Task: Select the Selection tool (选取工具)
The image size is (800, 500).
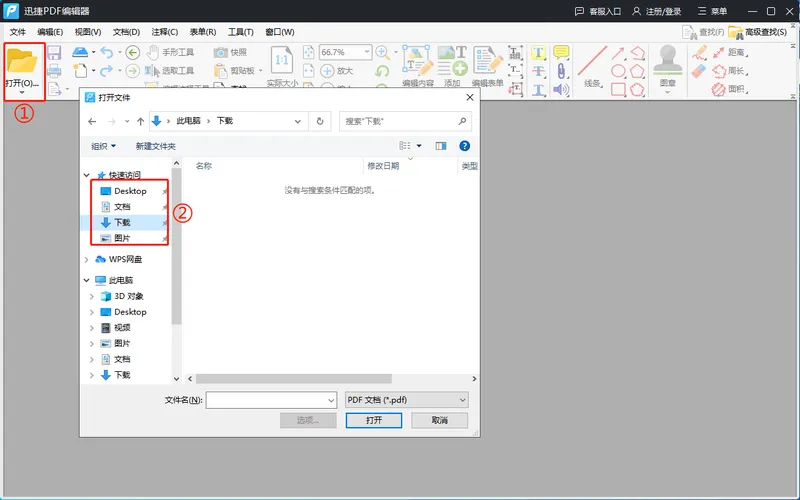Action: [169, 70]
